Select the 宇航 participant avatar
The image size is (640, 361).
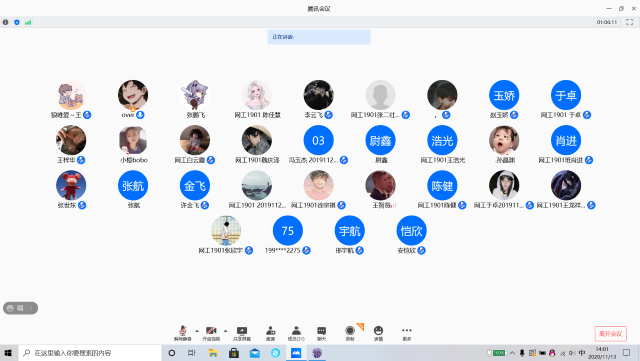click(349, 231)
